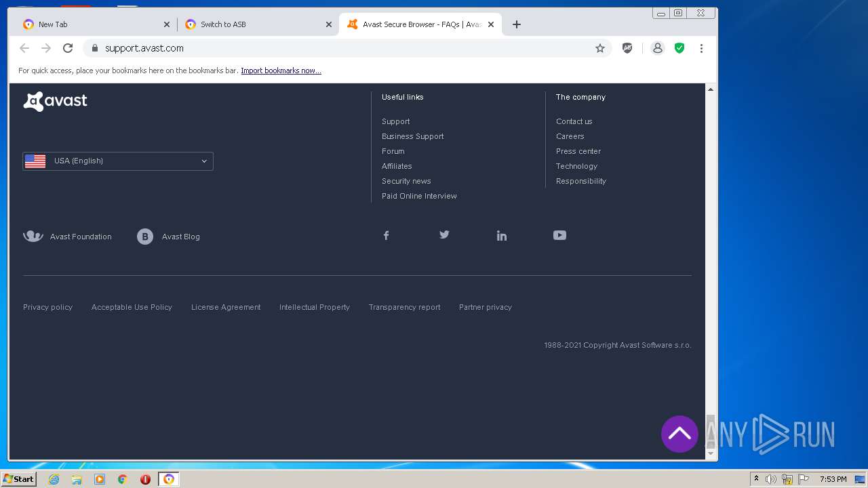The height and width of the screenshot is (488, 868).
Task: Click Avast Secure Browser taskbar icon
Action: coord(169,479)
